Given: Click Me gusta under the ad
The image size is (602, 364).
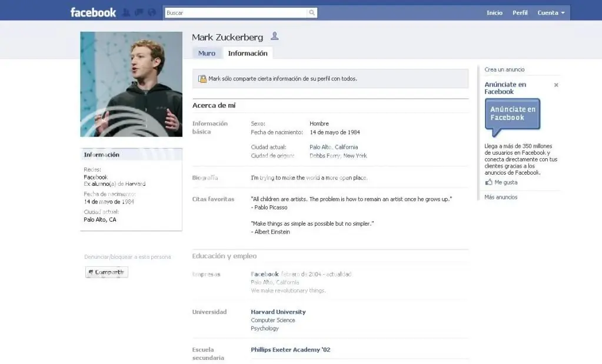Looking at the screenshot, I should click(505, 182).
